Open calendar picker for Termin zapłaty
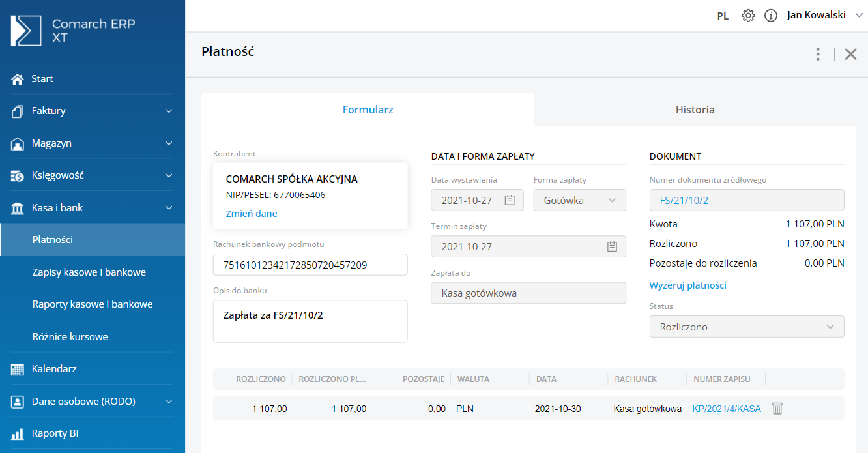Image resolution: width=868 pixels, height=453 pixels. pyautogui.click(x=612, y=246)
